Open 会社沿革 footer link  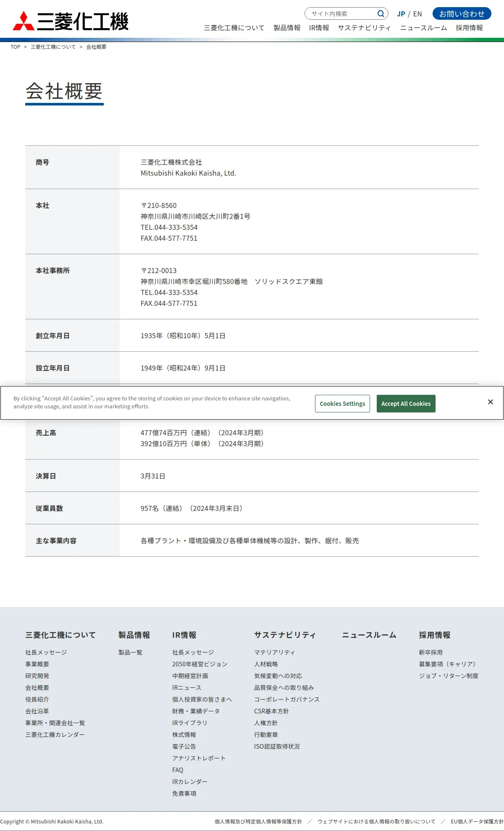(x=37, y=711)
